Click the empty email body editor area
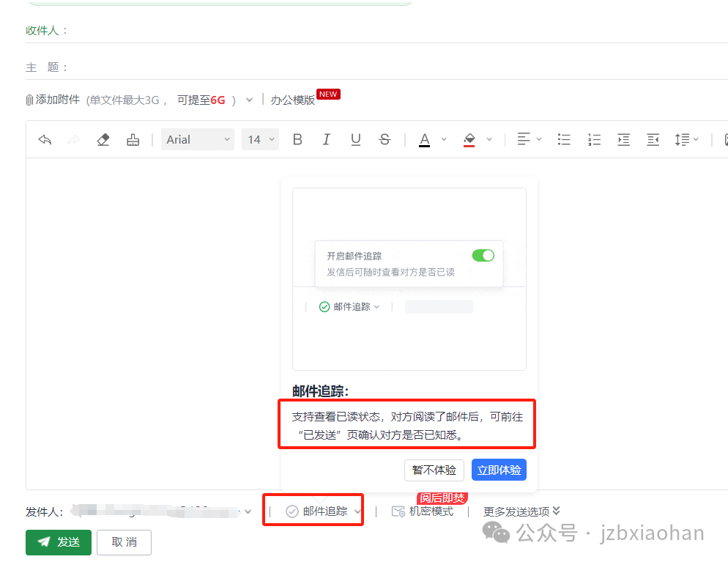728x562 pixels. tap(153, 325)
